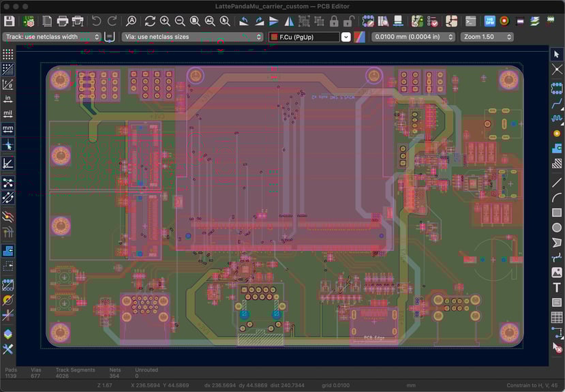This screenshot has height=392, width=565.
Task: Switch units to inches
Action: [x=8, y=99]
